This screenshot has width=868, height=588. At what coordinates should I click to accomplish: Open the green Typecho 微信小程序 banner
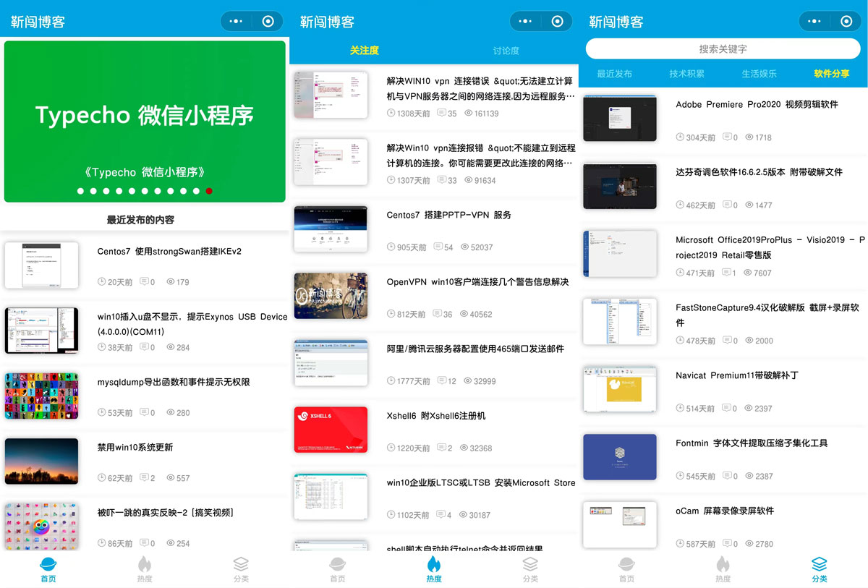tap(145, 122)
